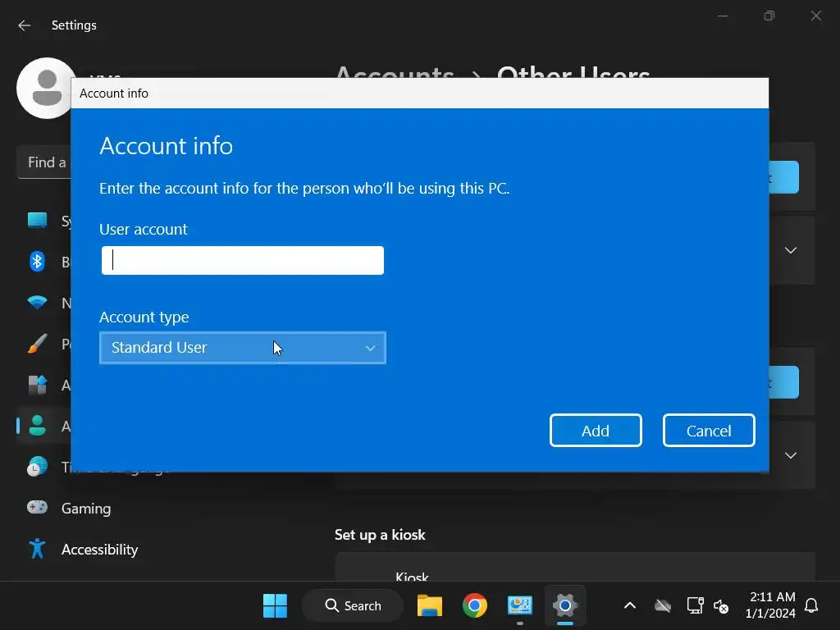The image size is (840, 630).
Task: Click the Set up a kiosk heading
Action: tap(380, 535)
